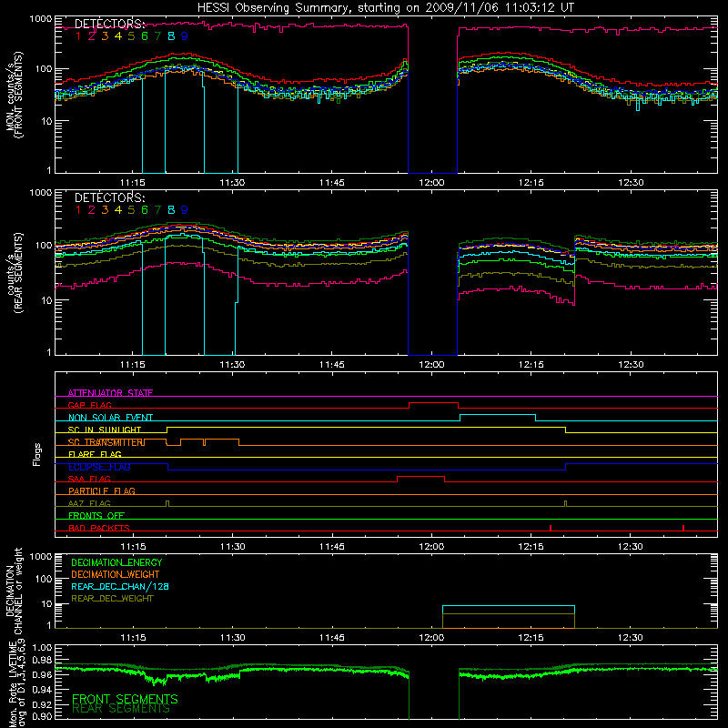Click the 11:30 tick under the decimation panel
The height and width of the screenshot is (728, 728).
coord(232,638)
